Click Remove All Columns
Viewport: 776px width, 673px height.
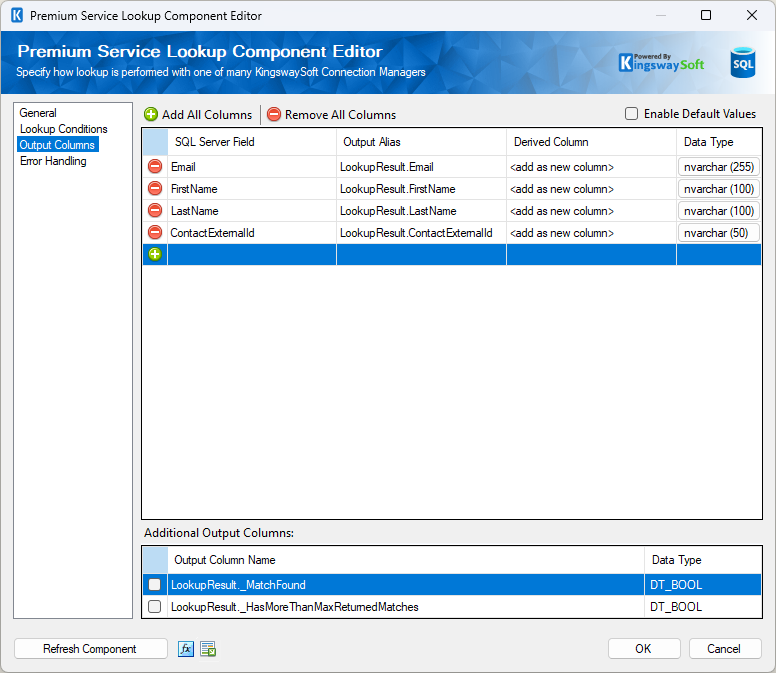(x=332, y=114)
